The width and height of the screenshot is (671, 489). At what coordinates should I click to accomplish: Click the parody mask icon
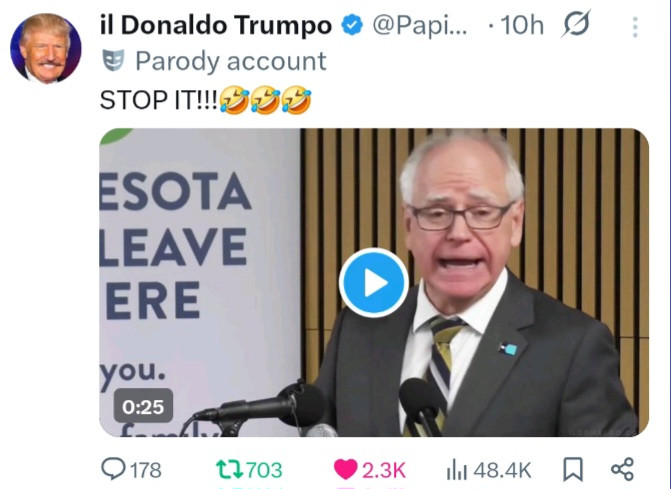click(113, 60)
